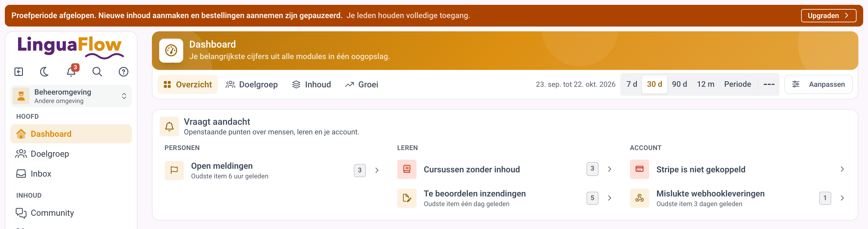Click the chevron for Cursussen zonder inhoud

[x=609, y=169]
